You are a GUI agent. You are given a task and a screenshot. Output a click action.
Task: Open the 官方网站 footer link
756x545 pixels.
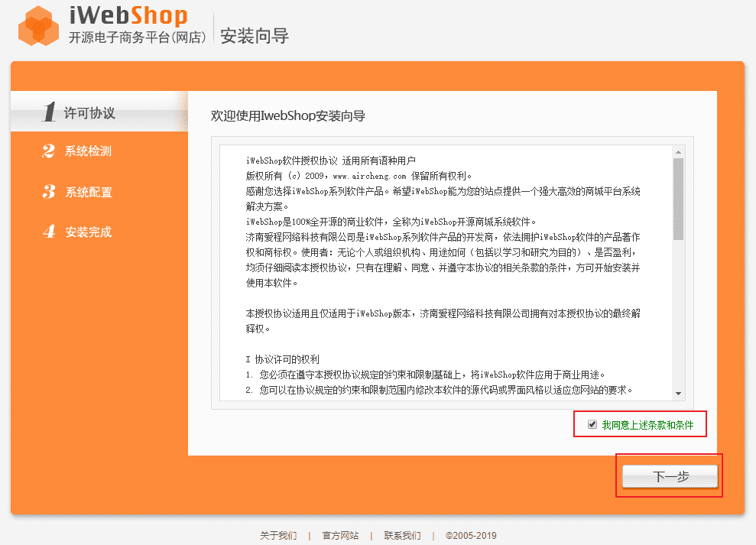[340, 535]
